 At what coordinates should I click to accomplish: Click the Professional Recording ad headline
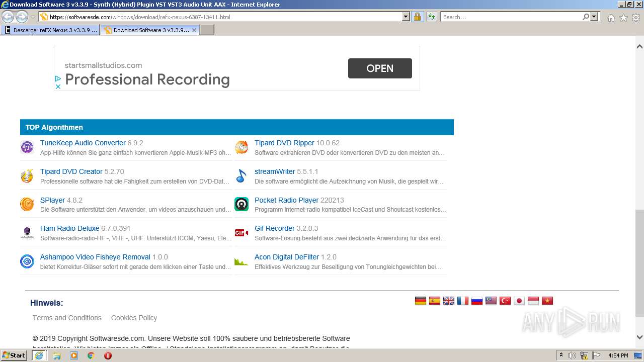(x=147, y=79)
